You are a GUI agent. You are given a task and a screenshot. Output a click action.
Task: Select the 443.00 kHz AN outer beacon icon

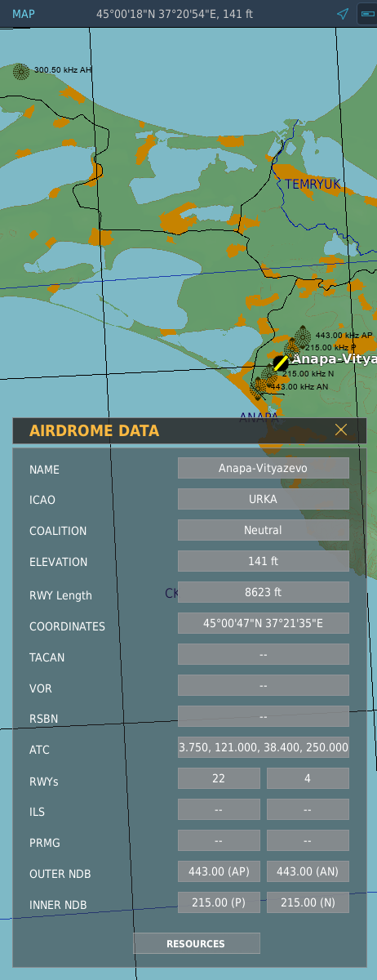(x=258, y=388)
